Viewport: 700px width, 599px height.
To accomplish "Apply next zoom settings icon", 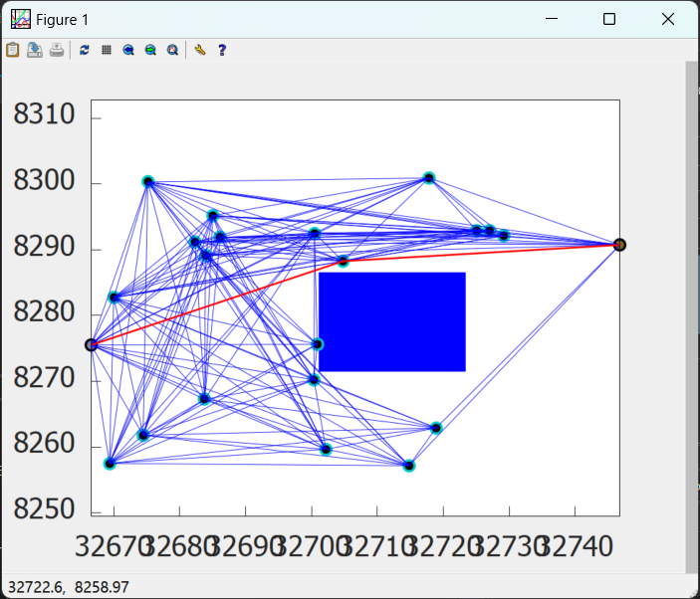I will pyautogui.click(x=150, y=50).
